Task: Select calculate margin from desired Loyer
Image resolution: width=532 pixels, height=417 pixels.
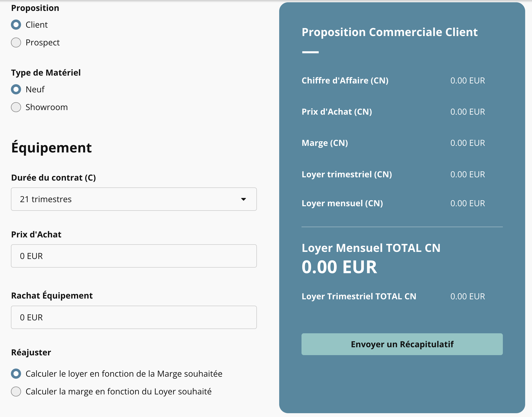Action: [16, 391]
